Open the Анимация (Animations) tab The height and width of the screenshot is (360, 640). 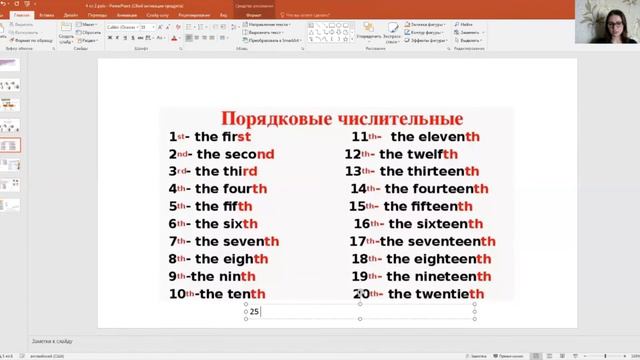tap(127, 15)
